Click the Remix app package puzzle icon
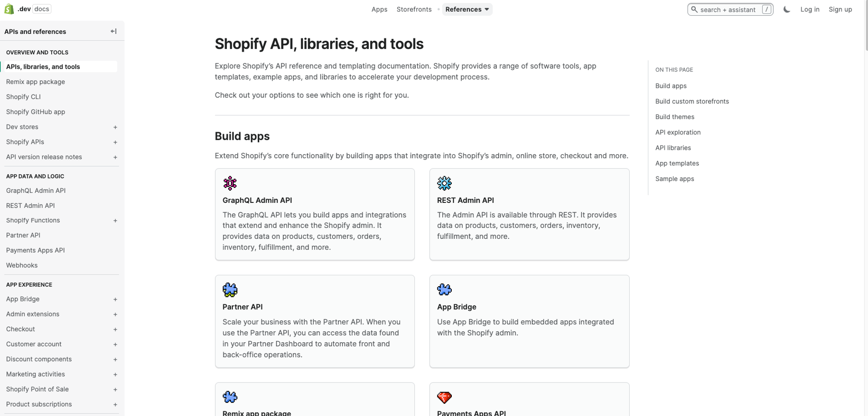The image size is (868, 416). 230,397
